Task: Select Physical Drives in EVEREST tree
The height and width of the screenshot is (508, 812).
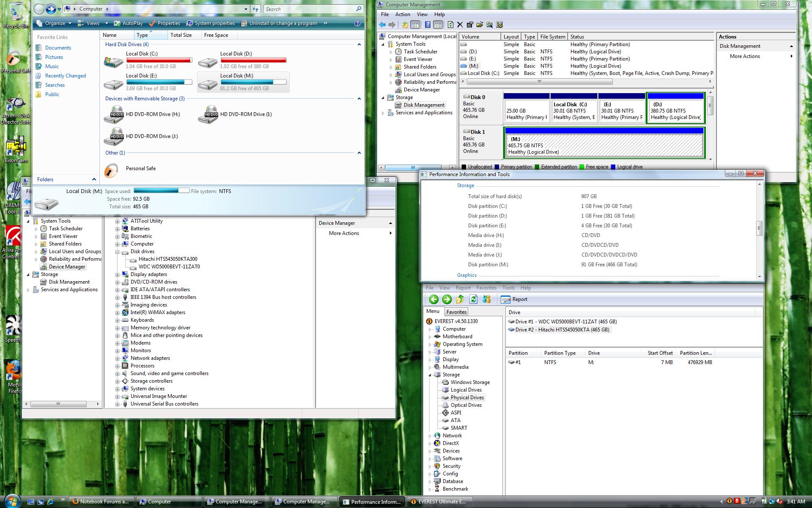Action: (467, 398)
